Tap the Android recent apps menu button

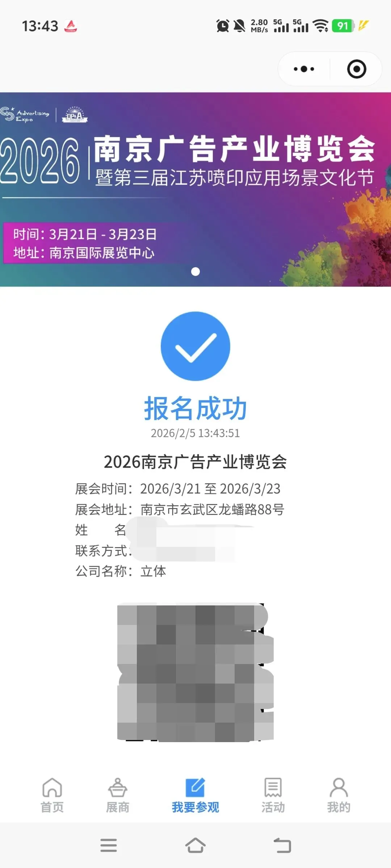pyautogui.click(x=109, y=845)
